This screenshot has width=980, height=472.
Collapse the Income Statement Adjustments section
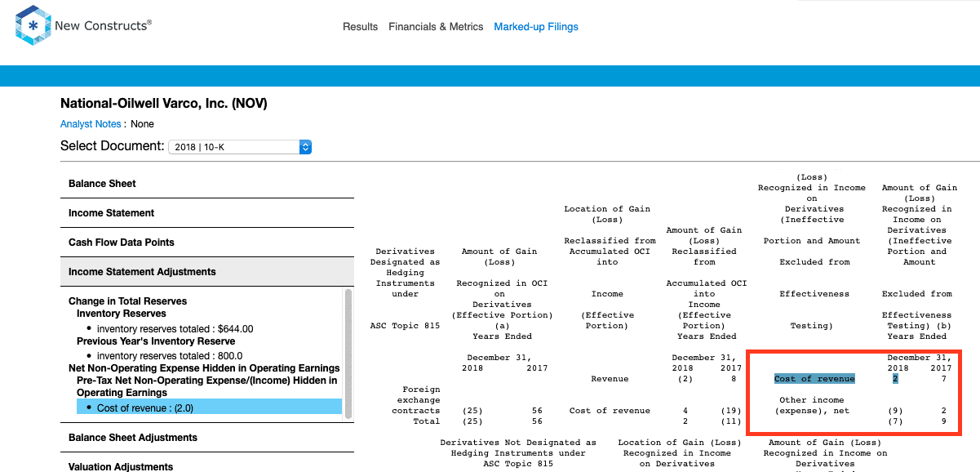pos(207,272)
